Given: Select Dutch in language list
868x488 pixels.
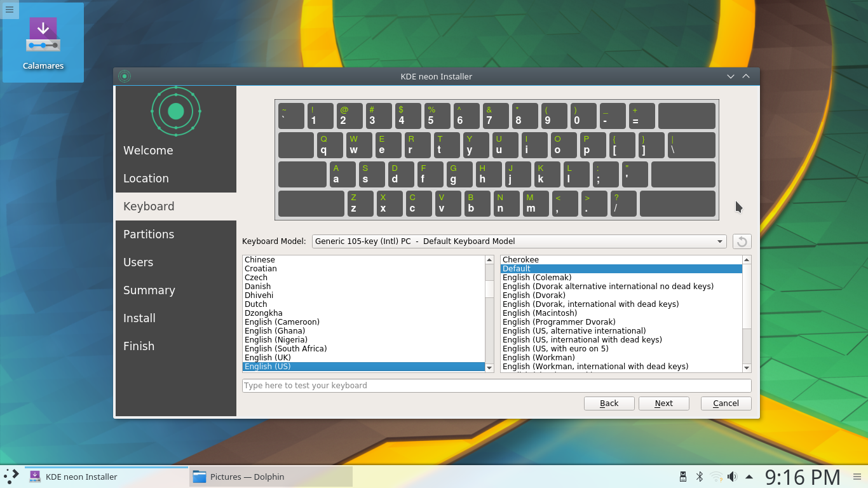Looking at the screenshot, I should [363, 304].
